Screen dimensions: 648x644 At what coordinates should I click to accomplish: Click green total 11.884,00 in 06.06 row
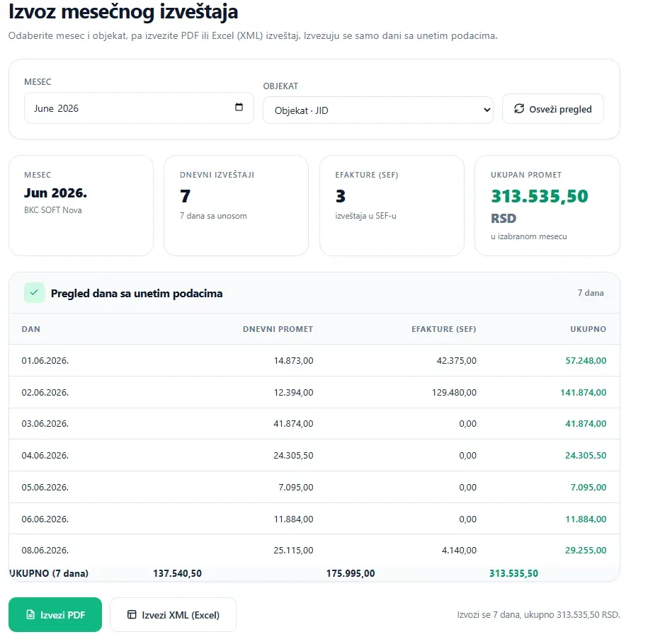click(x=586, y=519)
